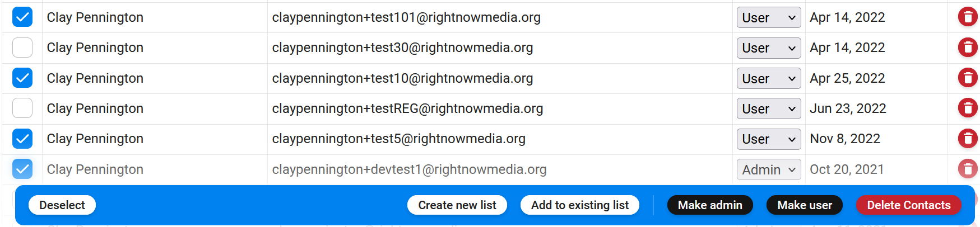Click Create new list button
This screenshot has height=227, width=980.
457,205
